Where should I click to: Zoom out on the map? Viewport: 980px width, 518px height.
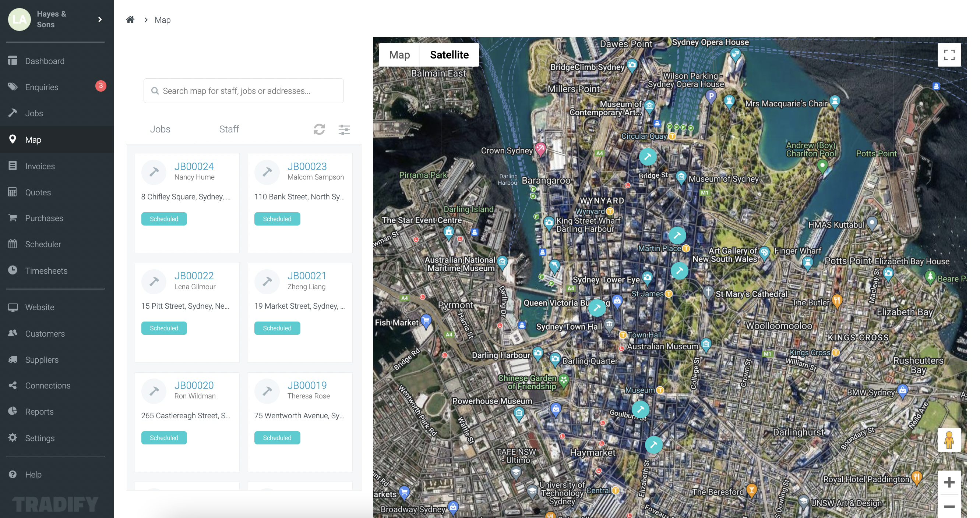click(x=949, y=506)
